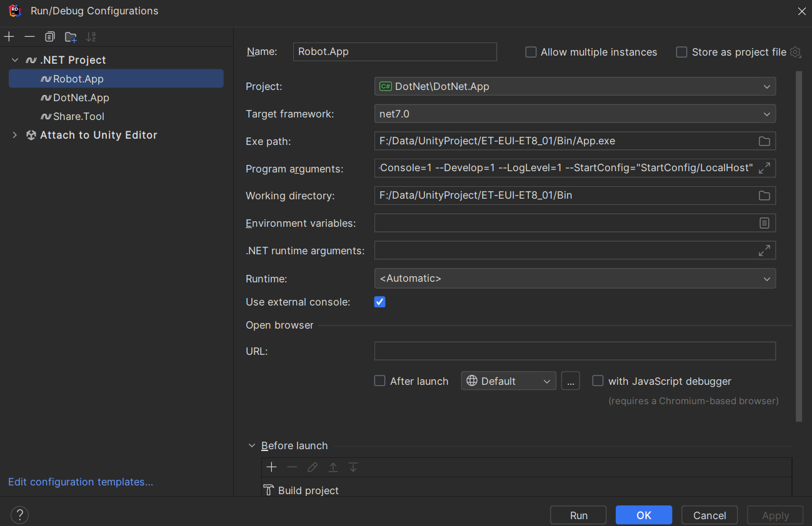Browse for the Exe path folder
This screenshot has width=812, height=526.
point(764,141)
